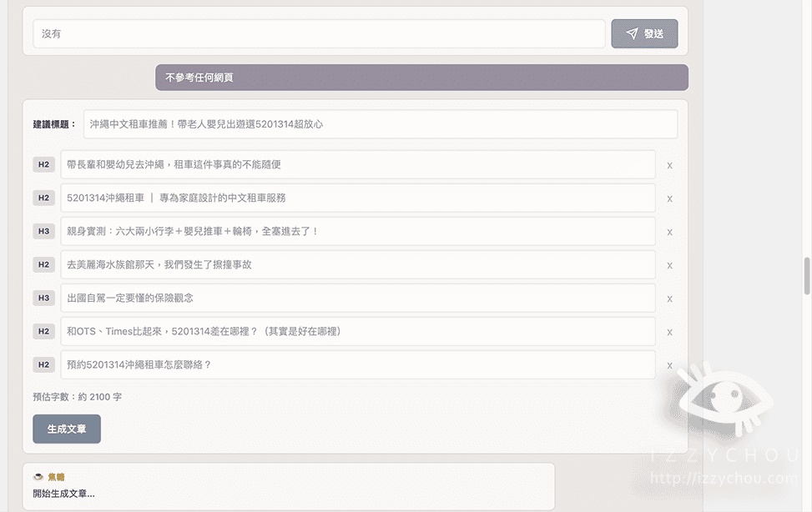Remove the 和OTS、Times比起來 heading row

pyautogui.click(x=669, y=333)
